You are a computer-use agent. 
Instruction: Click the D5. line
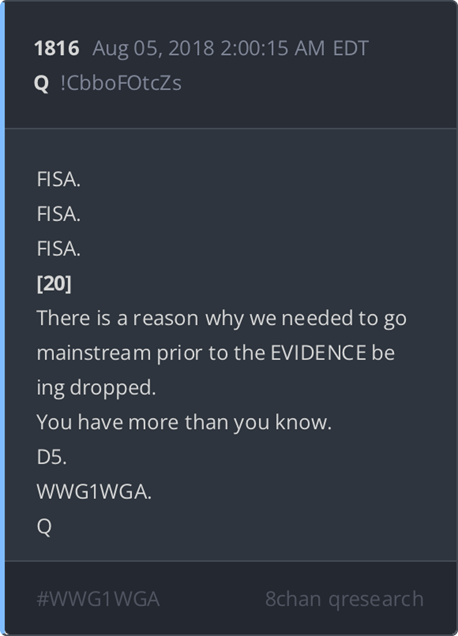point(52,457)
